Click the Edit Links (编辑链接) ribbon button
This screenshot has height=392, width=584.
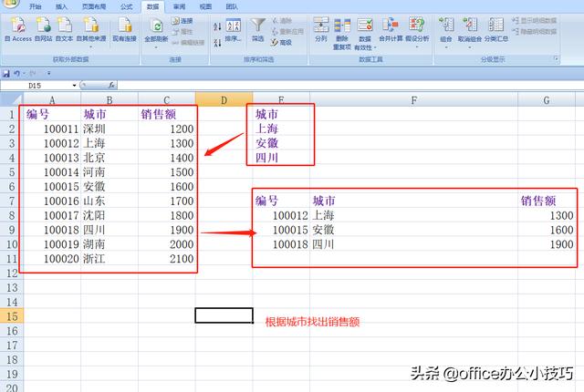coord(188,43)
